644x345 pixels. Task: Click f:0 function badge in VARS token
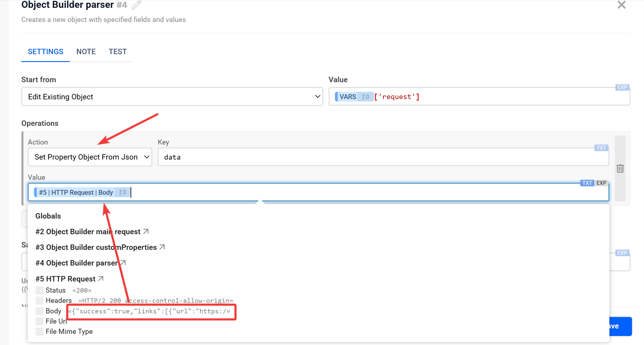click(365, 97)
